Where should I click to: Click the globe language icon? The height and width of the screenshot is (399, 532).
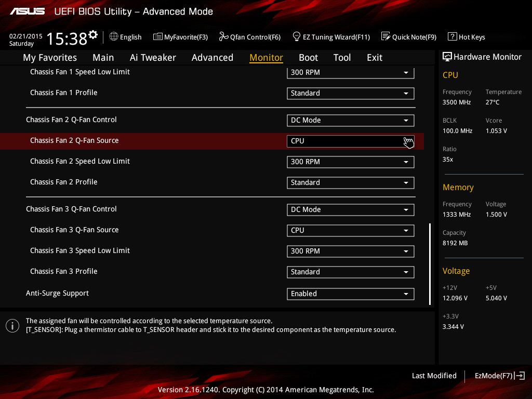point(114,36)
